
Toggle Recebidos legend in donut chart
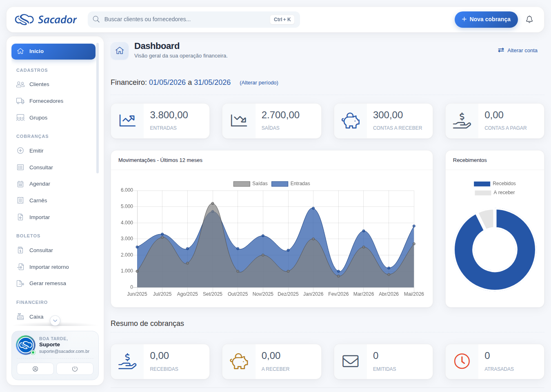pyautogui.click(x=495, y=184)
